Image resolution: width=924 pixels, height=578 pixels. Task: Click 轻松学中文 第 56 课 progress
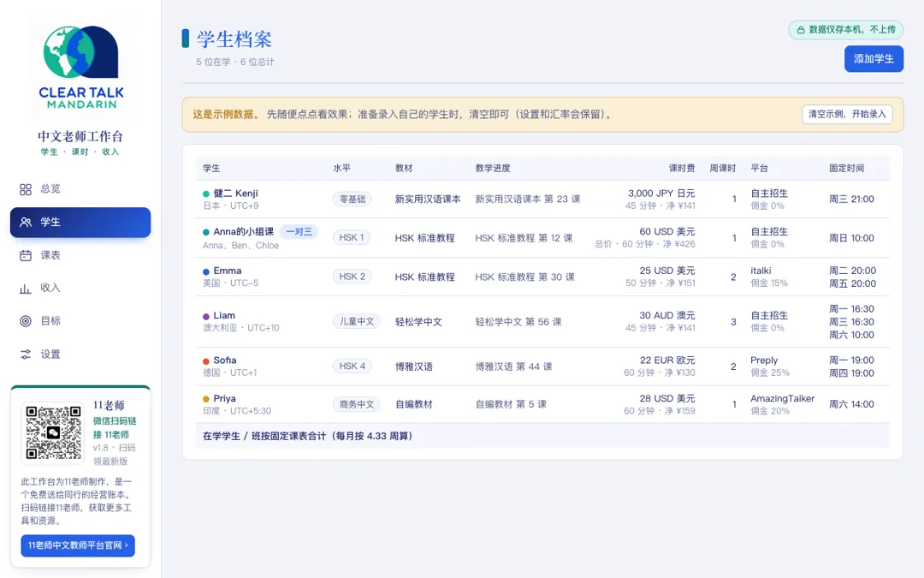pos(518,322)
